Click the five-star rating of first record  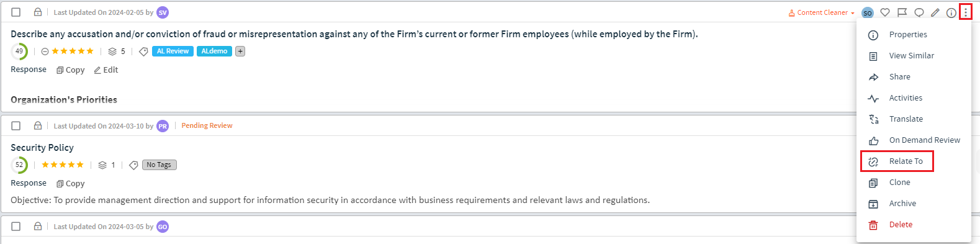(73, 51)
